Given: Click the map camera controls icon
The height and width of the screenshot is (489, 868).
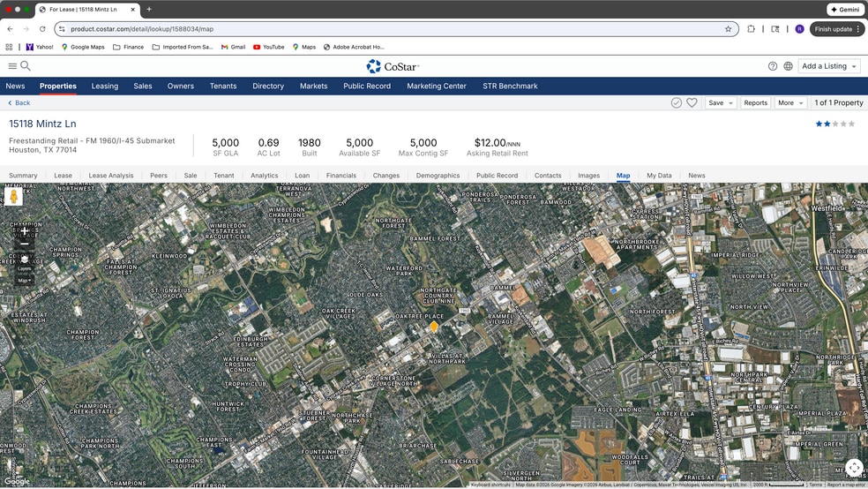Looking at the screenshot, I should (854, 468).
